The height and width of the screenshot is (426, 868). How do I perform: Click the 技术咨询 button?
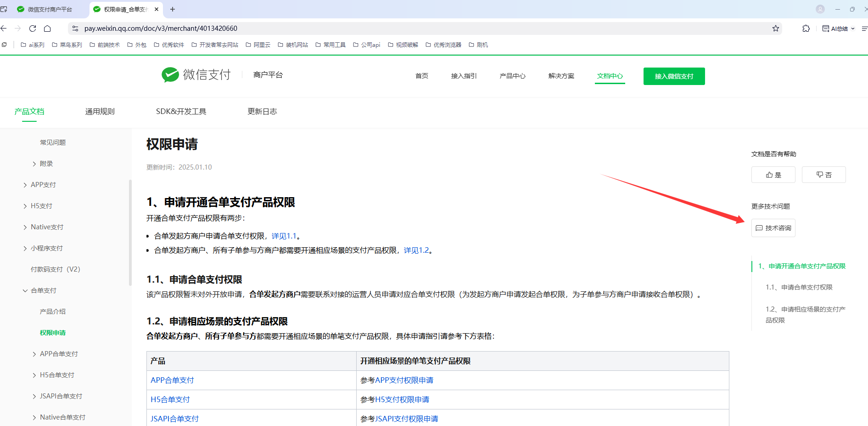click(773, 228)
